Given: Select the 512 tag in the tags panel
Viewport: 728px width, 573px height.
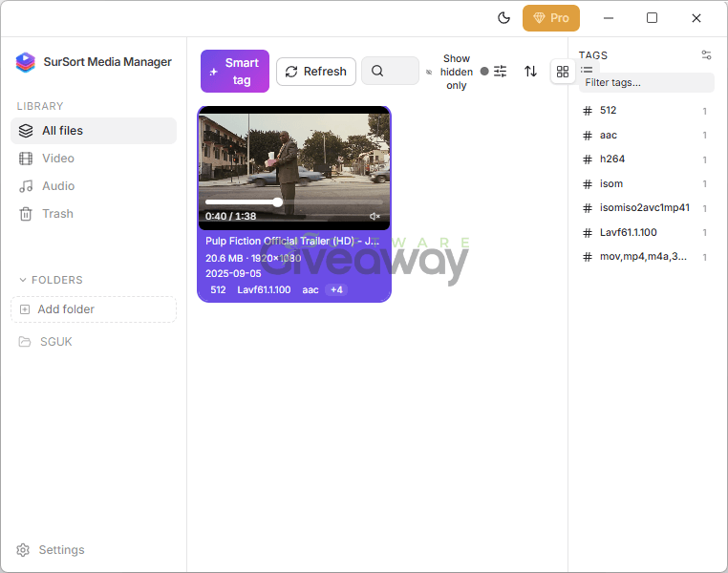Looking at the screenshot, I should tap(646, 111).
